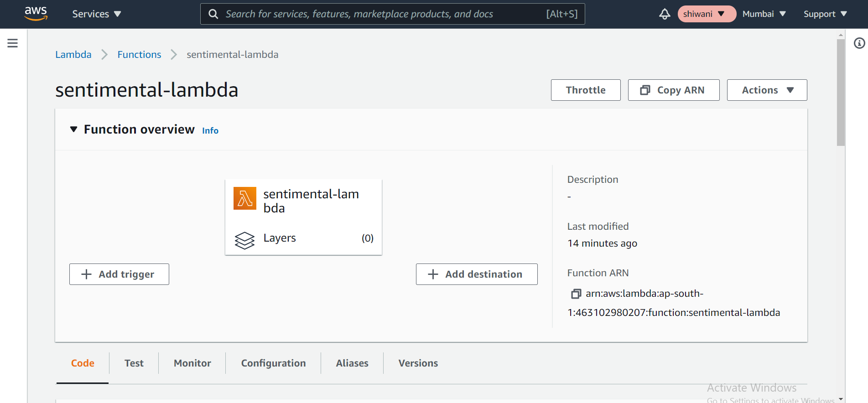Click the search magnifier icon
The width and height of the screenshot is (868, 403).
tap(213, 14)
